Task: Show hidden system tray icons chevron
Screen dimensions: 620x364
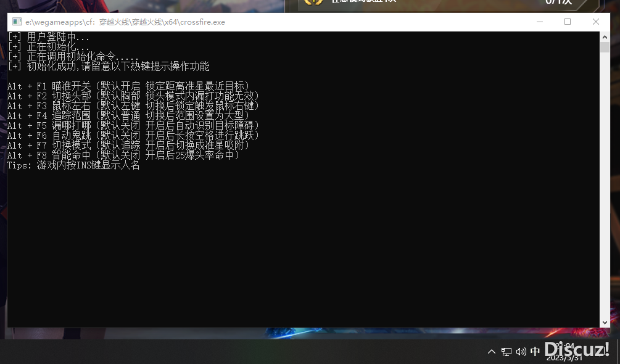Action: tap(492, 352)
